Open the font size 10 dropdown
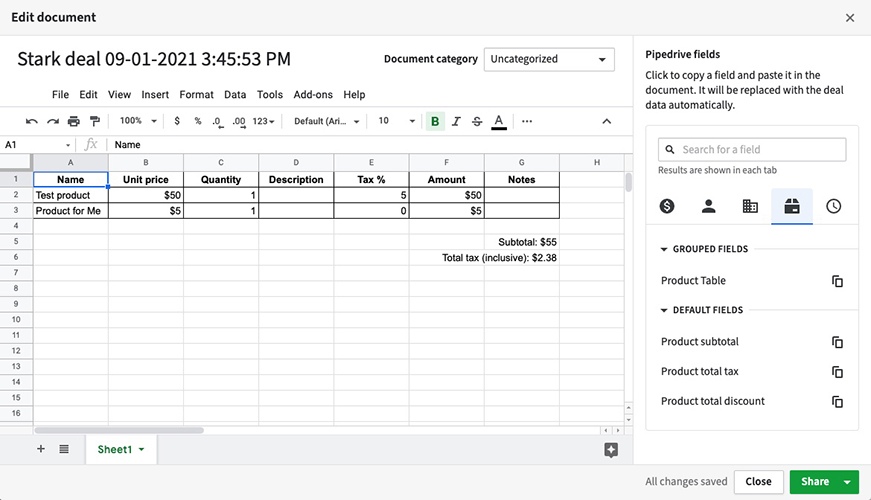 point(396,121)
